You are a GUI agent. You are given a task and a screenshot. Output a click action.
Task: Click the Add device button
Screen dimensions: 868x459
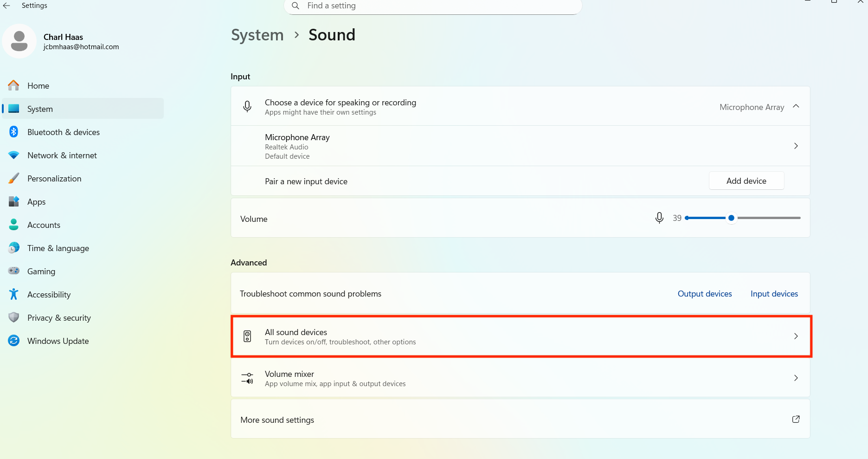[746, 181]
